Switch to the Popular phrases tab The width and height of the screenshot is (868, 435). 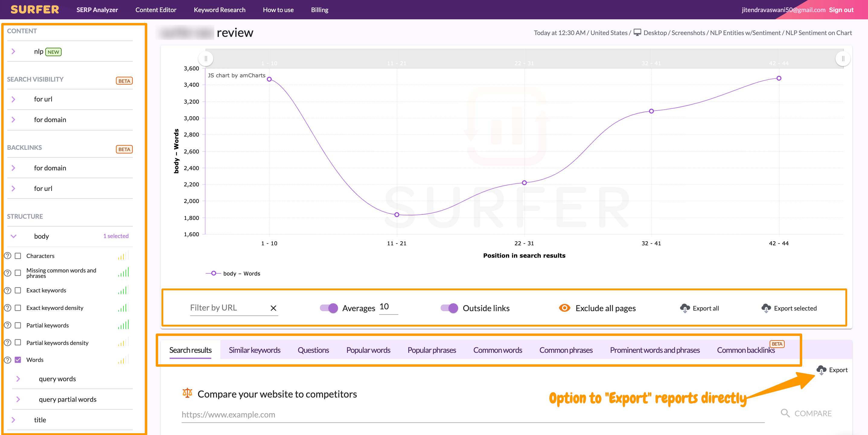(431, 350)
